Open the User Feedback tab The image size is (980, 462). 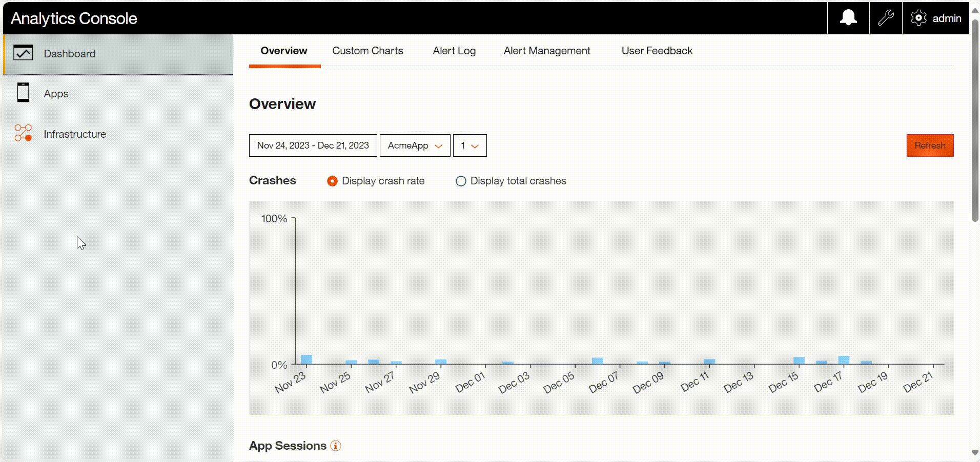657,51
